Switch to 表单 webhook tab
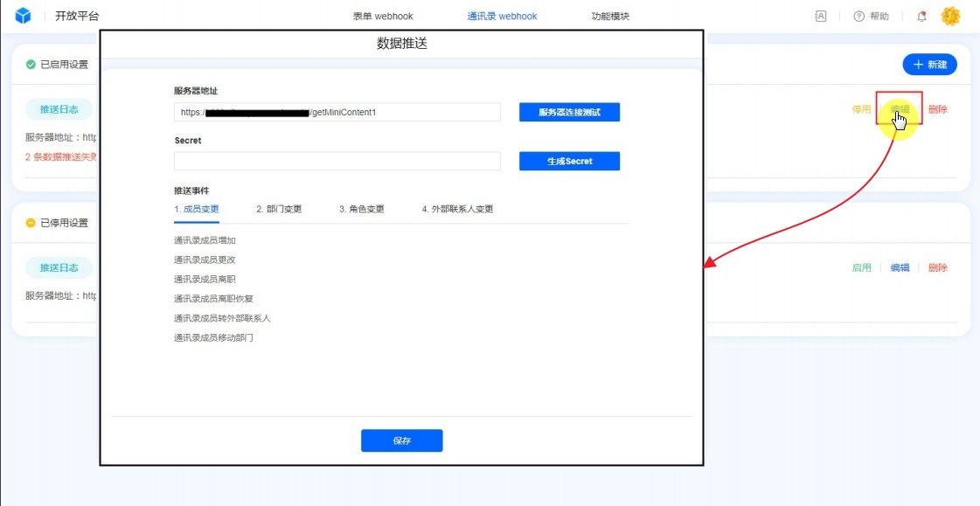The image size is (980, 506). click(383, 17)
